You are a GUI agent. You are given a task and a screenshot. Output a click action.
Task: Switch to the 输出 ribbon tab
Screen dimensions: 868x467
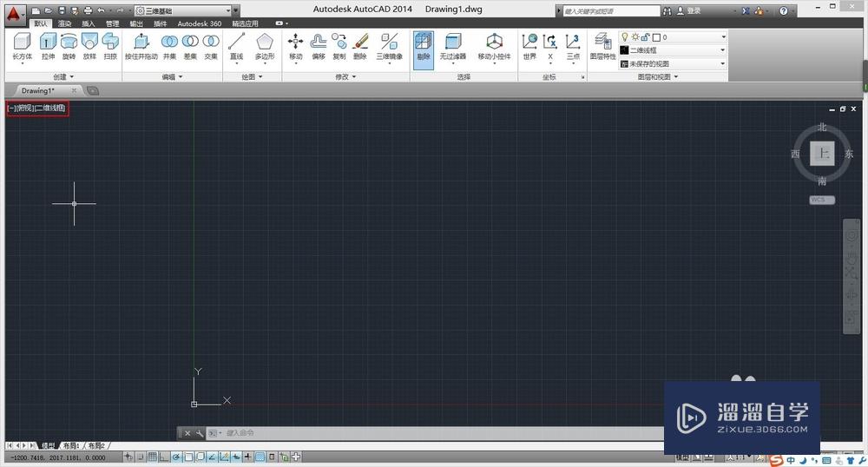click(136, 23)
